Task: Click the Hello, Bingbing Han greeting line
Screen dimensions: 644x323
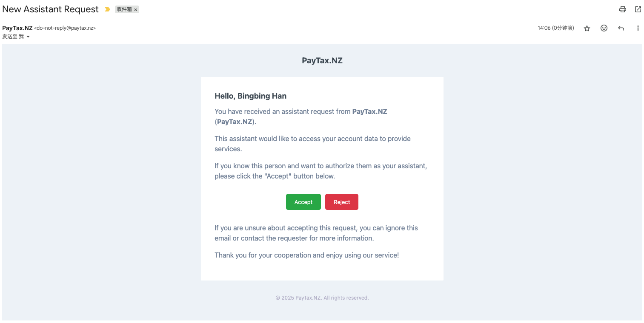Action: click(250, 96)
